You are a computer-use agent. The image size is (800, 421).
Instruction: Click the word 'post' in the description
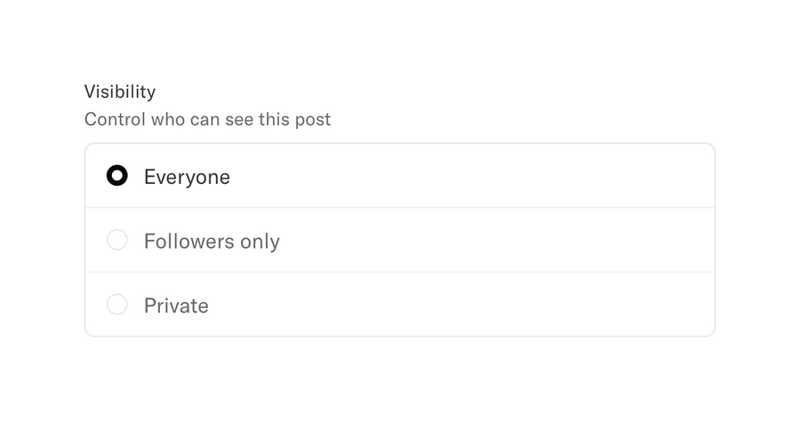tap(313, 120)
